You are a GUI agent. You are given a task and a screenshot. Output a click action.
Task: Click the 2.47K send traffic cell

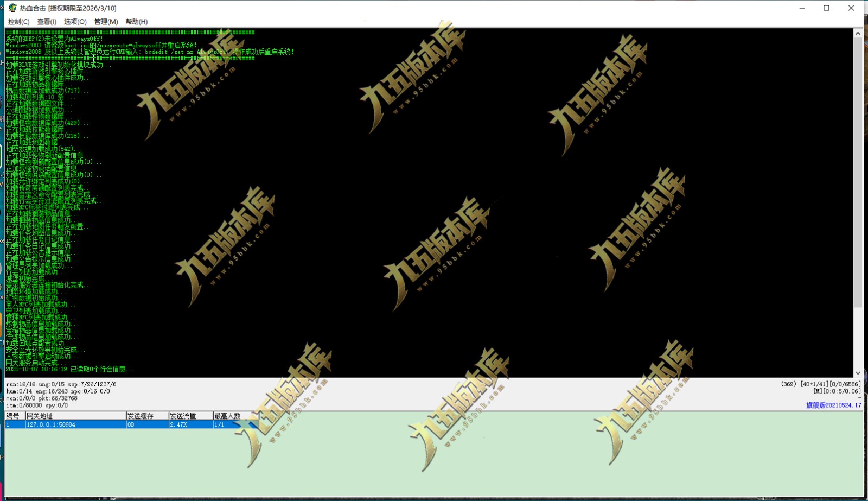pyautogui.click(x=190, y=424)
